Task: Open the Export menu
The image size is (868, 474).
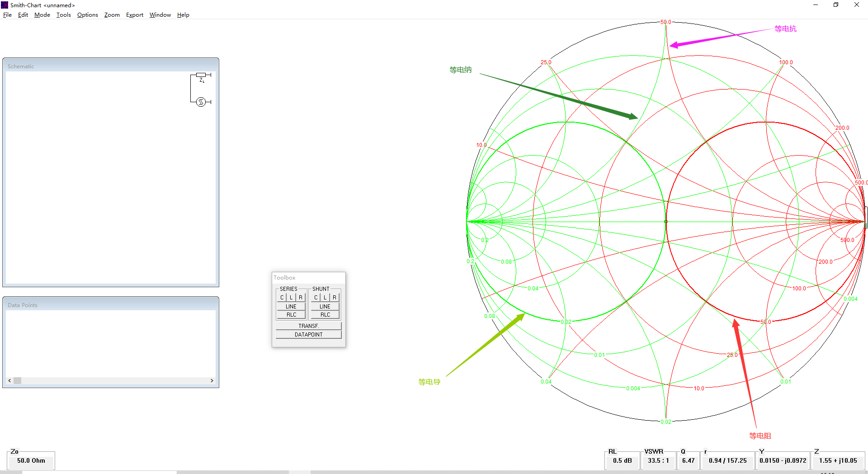Action: [135, 15]
